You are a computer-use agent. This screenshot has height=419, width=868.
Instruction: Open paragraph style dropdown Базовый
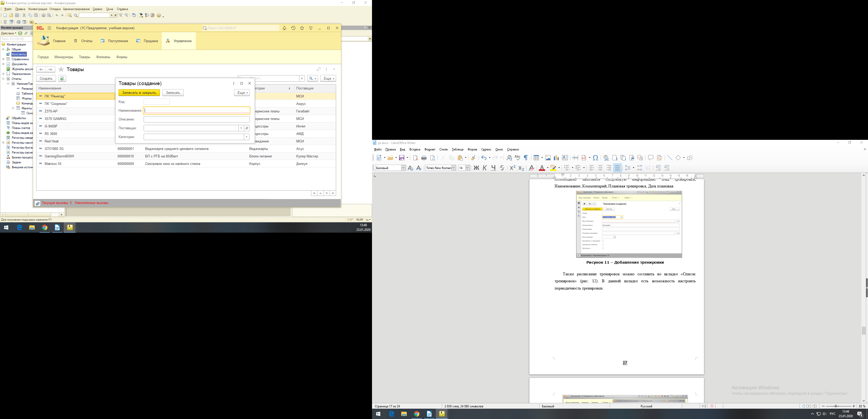[403, 168]
